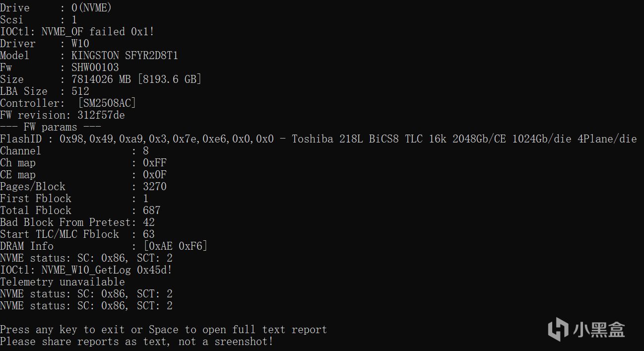644x351 pixels.
Task: Click the Ch map 0xFF value
Action: [x=155, y=163]
